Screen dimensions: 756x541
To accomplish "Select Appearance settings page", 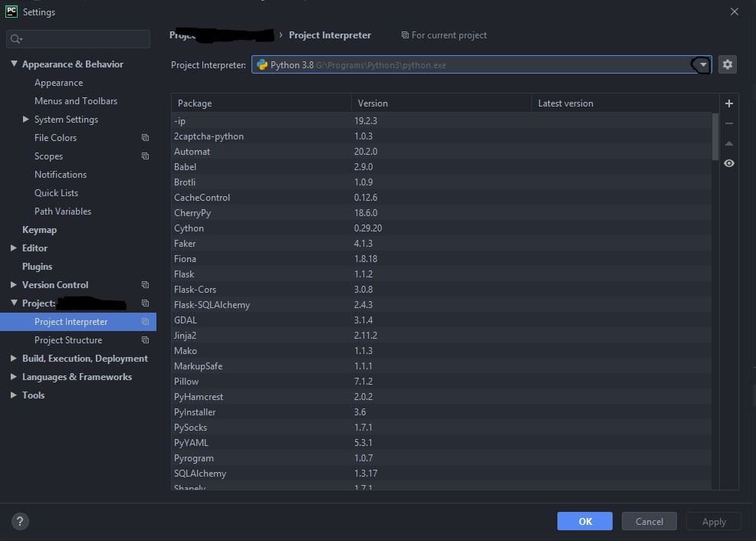I will point(59,83).
